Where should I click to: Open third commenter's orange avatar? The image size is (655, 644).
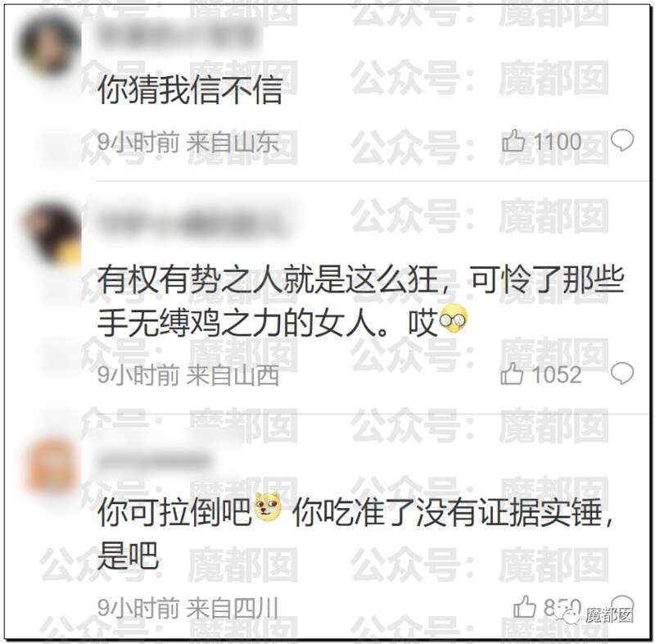pos(53,465)
